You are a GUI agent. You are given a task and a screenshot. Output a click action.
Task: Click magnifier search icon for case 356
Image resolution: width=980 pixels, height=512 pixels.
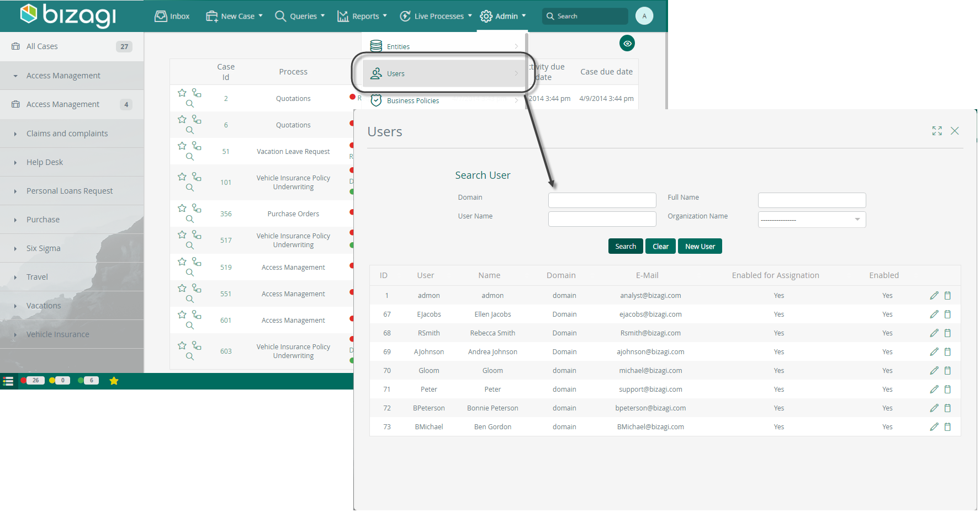click(189, 219)
